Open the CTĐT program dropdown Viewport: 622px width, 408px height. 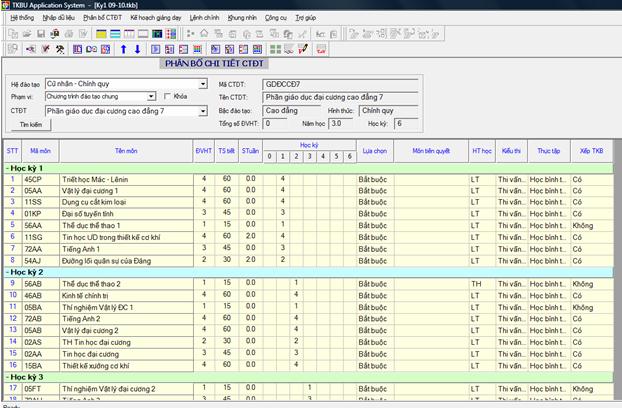tap(202, 111)
